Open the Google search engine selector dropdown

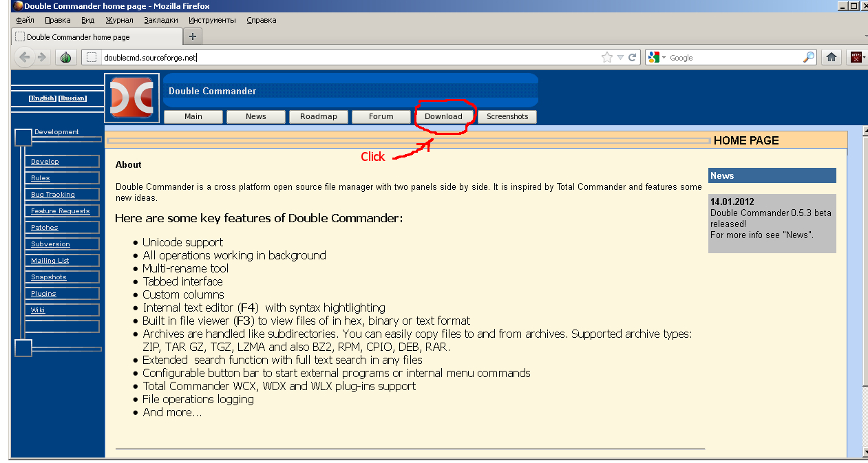click(657, 58)
